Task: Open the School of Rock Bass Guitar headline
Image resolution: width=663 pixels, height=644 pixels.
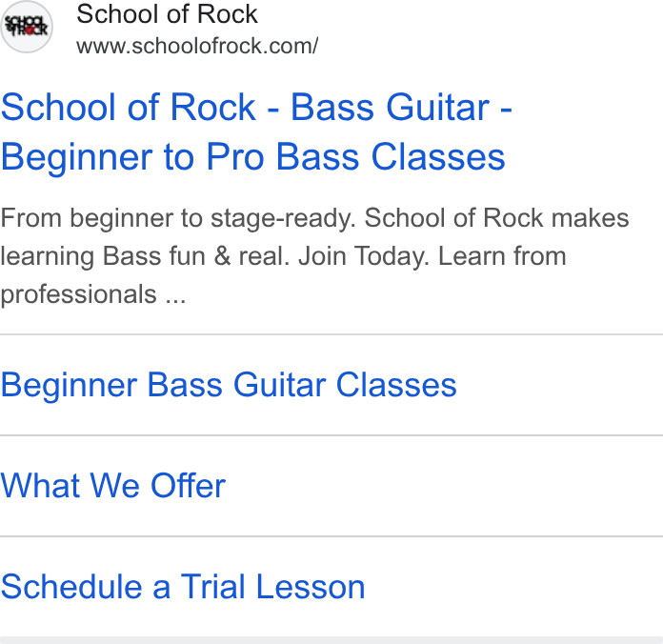Action: [256, 131]
